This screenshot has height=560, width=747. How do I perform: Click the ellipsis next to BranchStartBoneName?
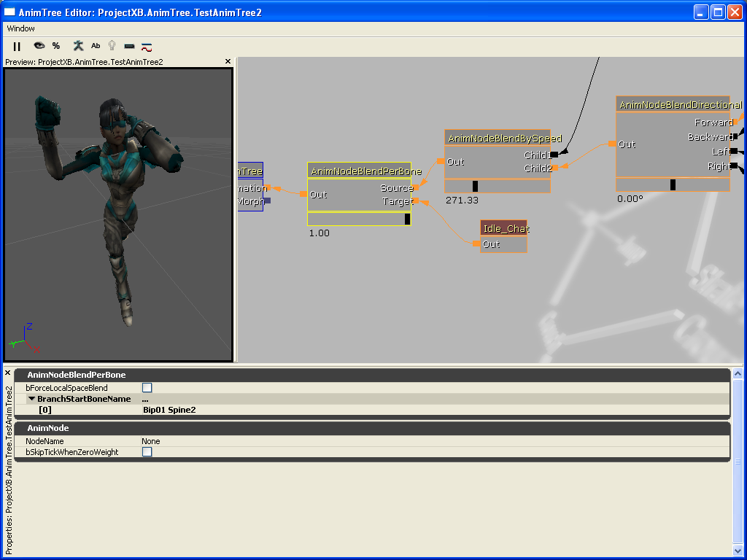[144, 399]
